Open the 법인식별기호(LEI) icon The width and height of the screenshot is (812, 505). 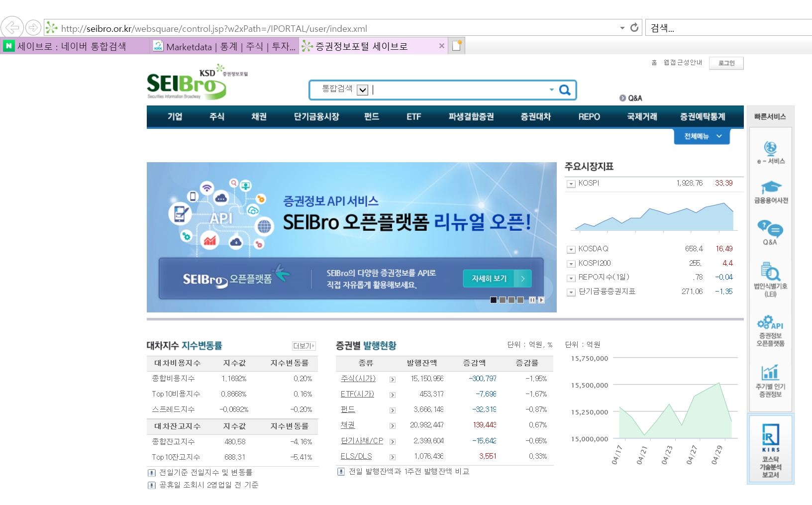(770, 280)
